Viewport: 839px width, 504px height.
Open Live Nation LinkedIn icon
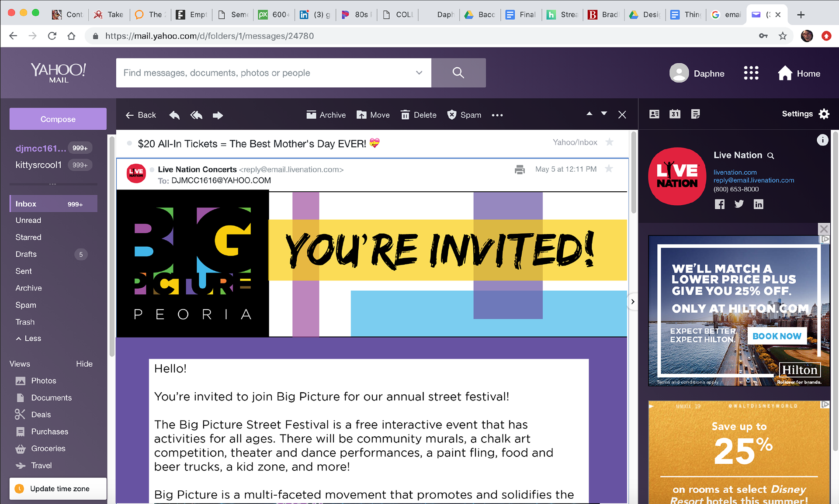pyautogui.click(x=758, y=204)
